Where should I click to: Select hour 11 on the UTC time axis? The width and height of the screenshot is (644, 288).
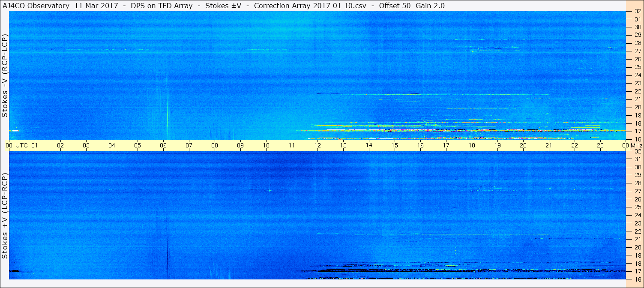pos(292,145)
